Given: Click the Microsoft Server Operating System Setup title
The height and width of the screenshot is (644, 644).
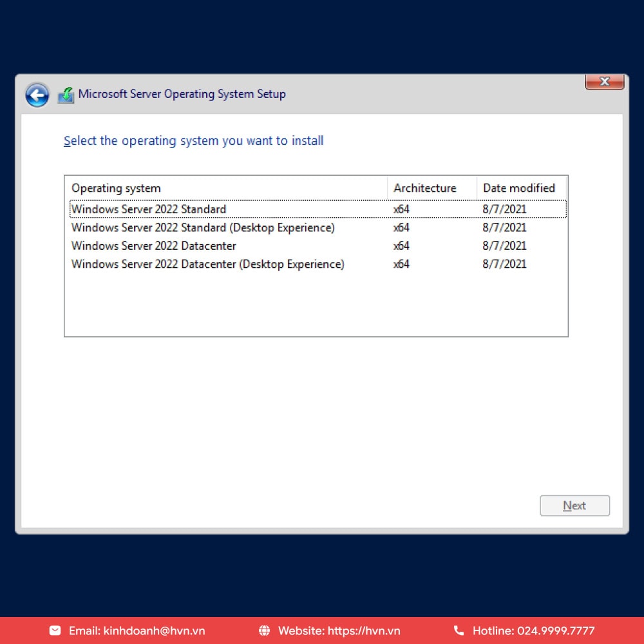Looking at the screenshot, I should 182,94.
